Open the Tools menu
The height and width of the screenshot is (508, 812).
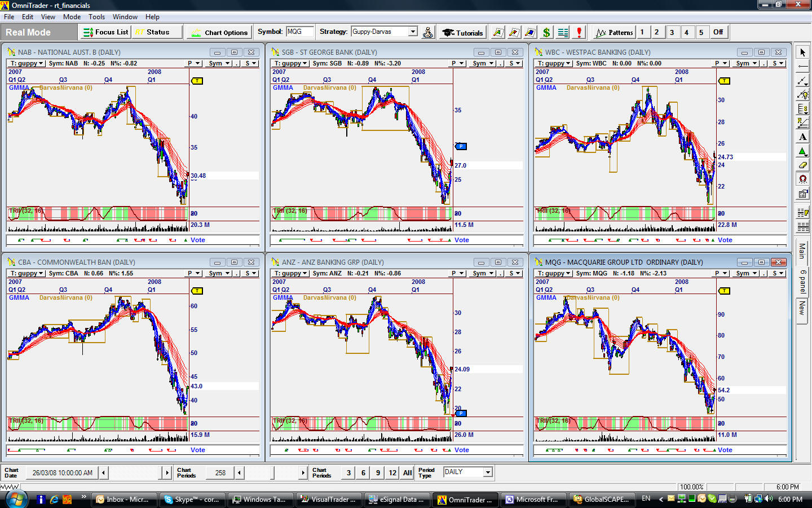click(x=96, y=17)
